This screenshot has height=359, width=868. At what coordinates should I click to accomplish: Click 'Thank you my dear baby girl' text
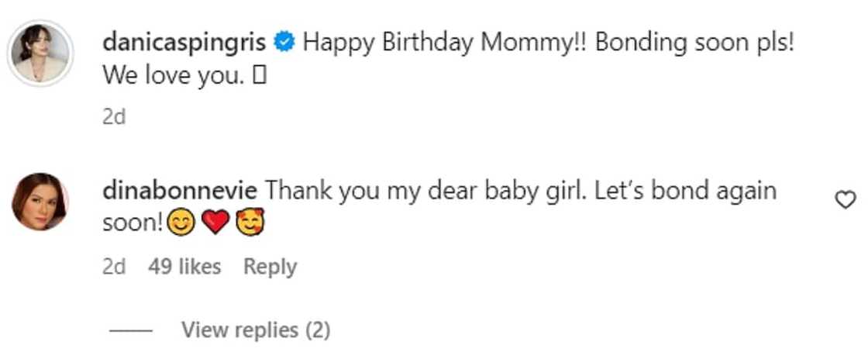[426, 191]
